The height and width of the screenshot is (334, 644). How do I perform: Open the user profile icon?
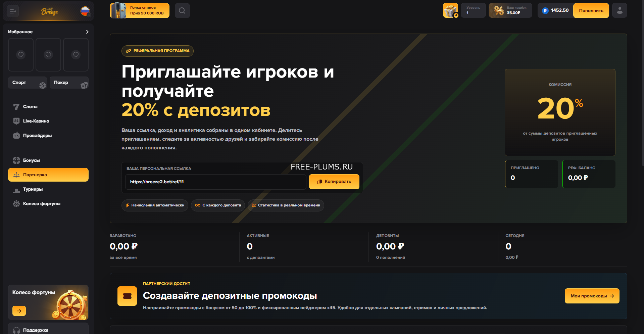pos(620,10)
